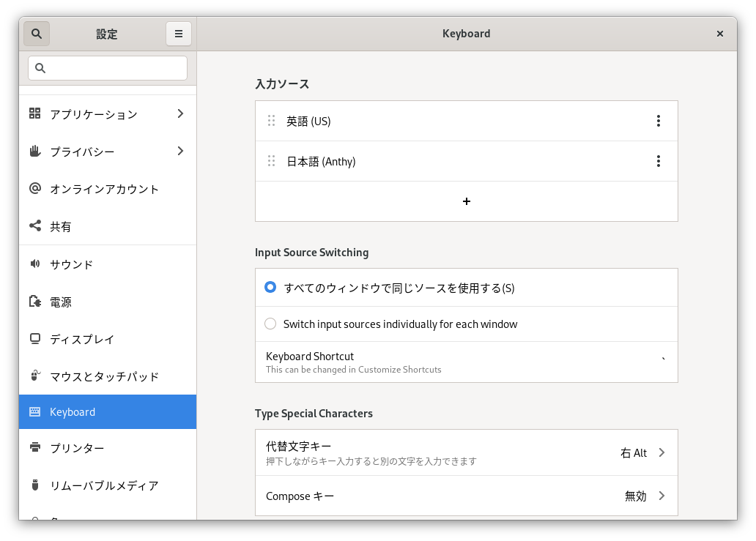Select すべてのウィンドウで同じソースを使用する option
Viewport: 756px width, 541px height.
click(x=270, y=288)
